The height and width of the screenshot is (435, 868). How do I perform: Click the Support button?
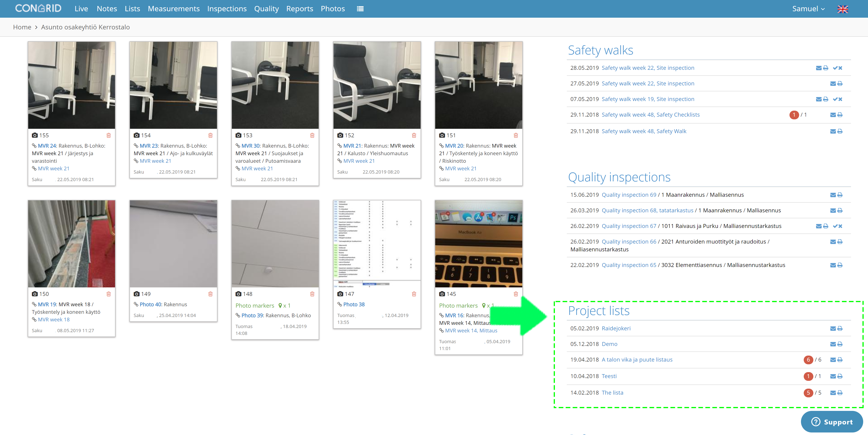(x=831, y=421)
